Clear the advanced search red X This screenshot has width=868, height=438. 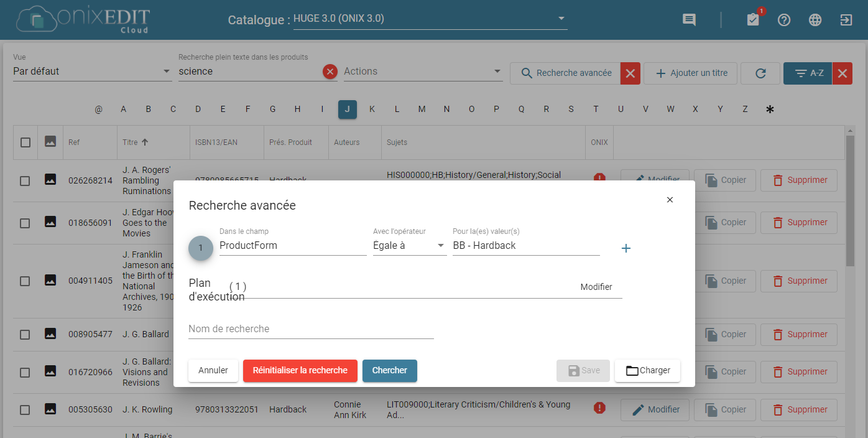(630, 73)
